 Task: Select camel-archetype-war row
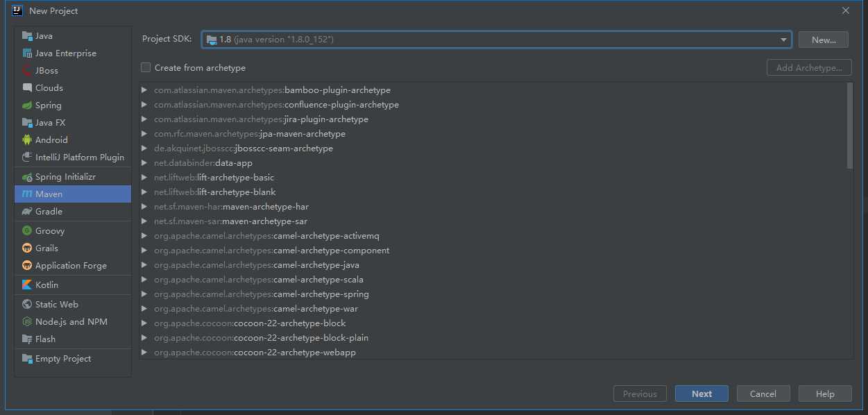493,309
